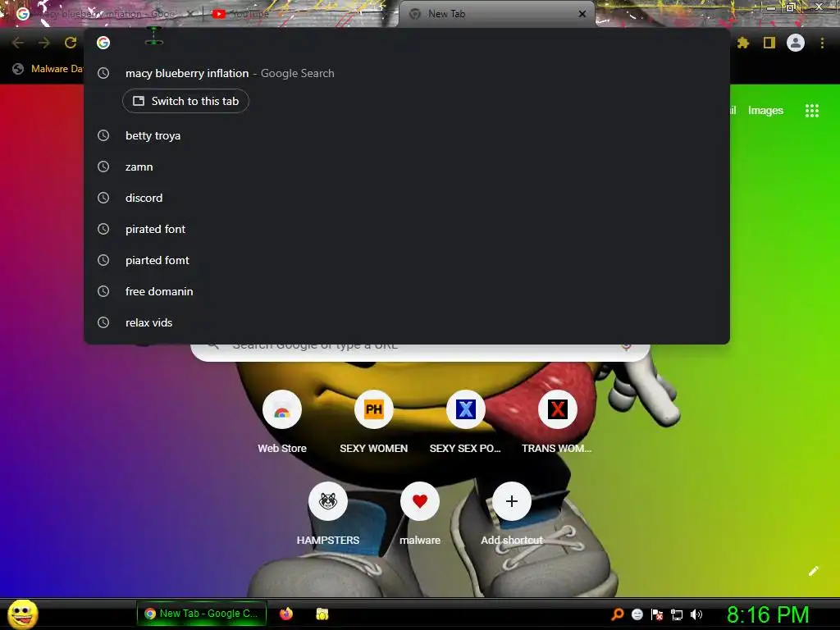Screen dimensions: 840x630
Task: Click the volume speaker tray icon
Action: point(696,614)
